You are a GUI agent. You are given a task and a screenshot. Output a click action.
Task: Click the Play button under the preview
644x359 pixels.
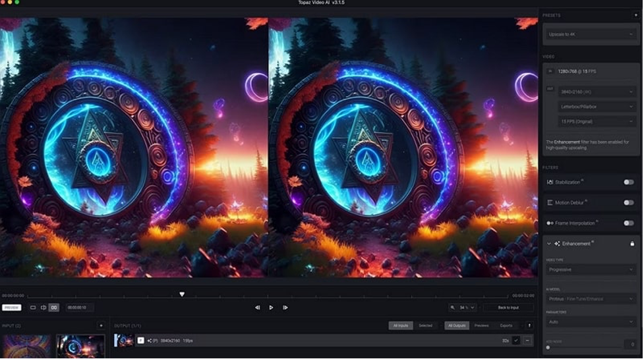tap(271, 308)
